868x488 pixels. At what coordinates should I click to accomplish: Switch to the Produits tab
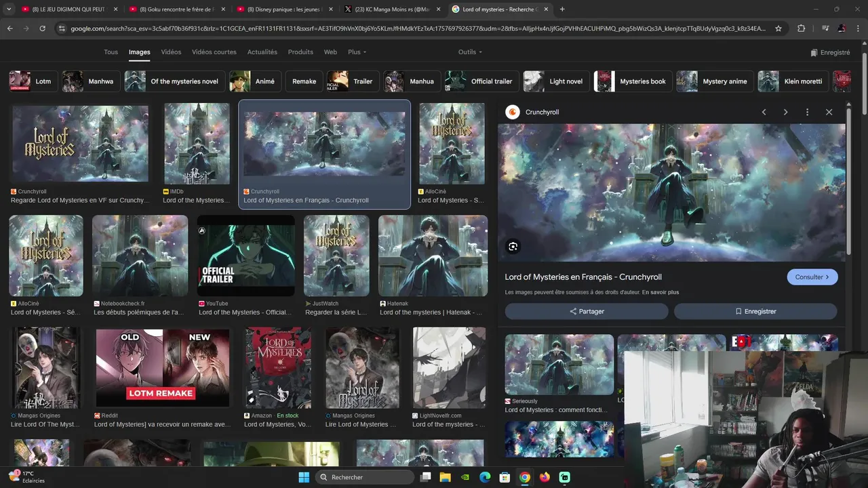(300, 52)
